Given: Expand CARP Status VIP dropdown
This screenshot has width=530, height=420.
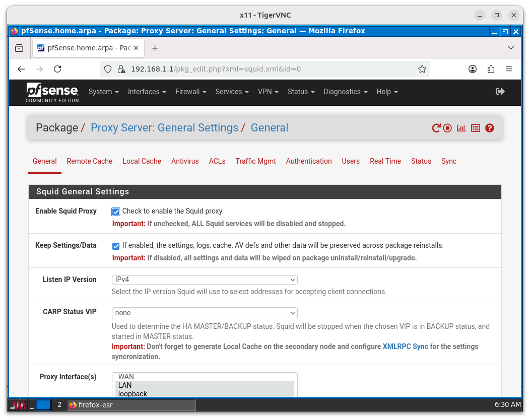Looking at the screenshot, I should click(x=205, y=313).
